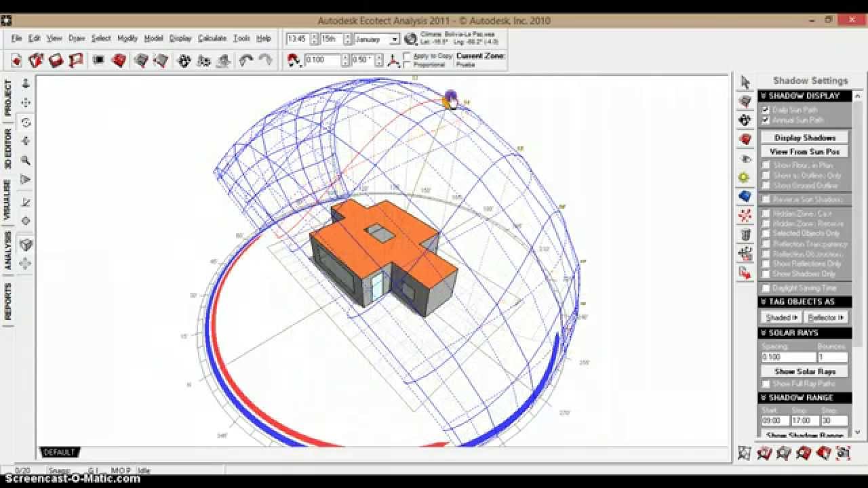The image size is (868, 488).
Task: Switch to the ANALYSIS tab
Action: point(7,251)
